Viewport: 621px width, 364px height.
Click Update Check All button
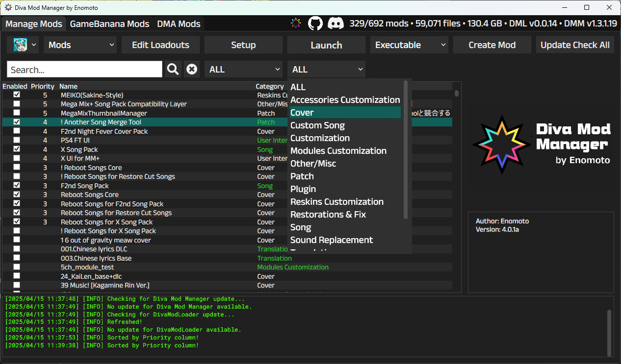pyautogui.click(x=574, y=45)
